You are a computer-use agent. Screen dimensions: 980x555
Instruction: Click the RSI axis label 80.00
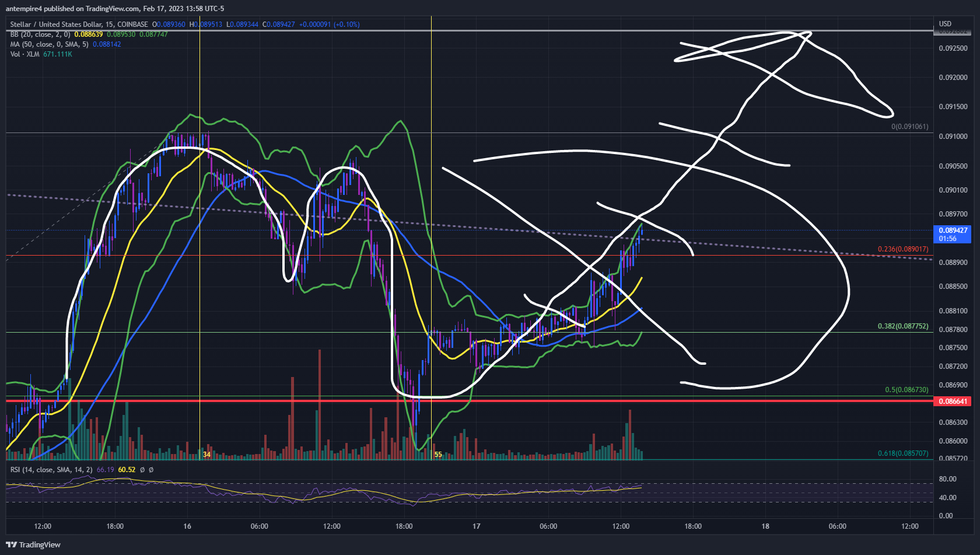(x=947, y=479)
